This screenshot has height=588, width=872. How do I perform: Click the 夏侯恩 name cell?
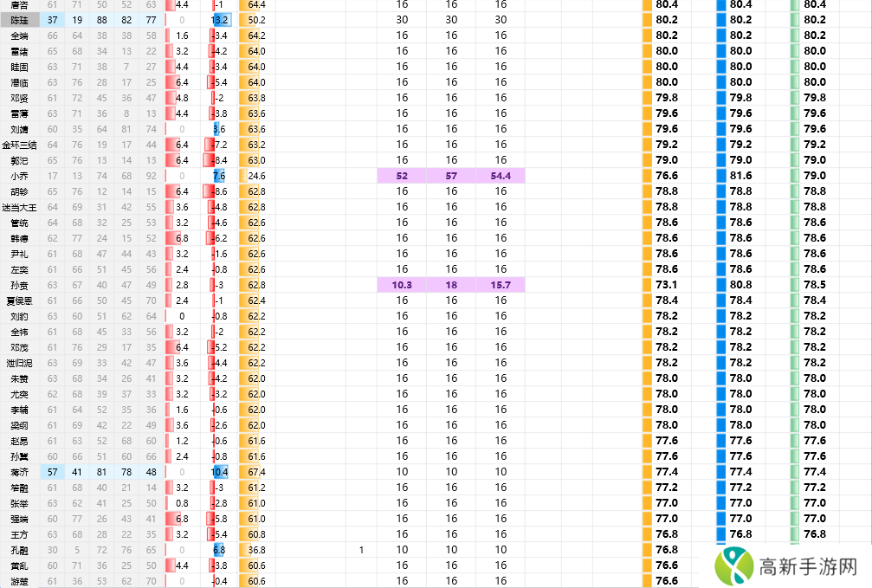tap(19, 300)
